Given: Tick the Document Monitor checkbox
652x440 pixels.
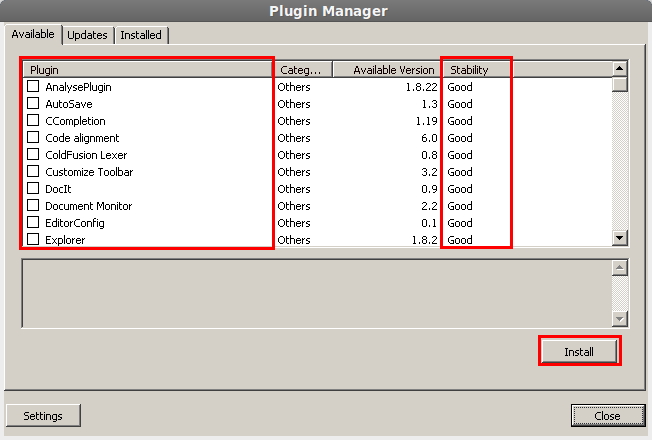Looking at the screenshot, I should pos(33,206).
